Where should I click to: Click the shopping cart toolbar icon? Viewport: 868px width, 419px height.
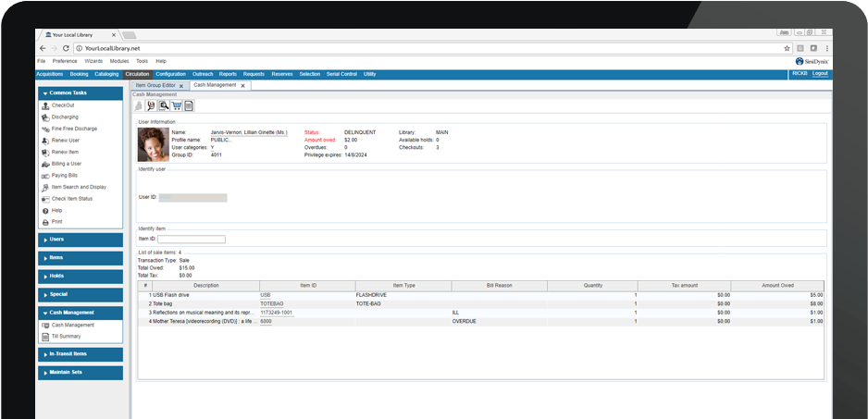[x=176, y=105]
